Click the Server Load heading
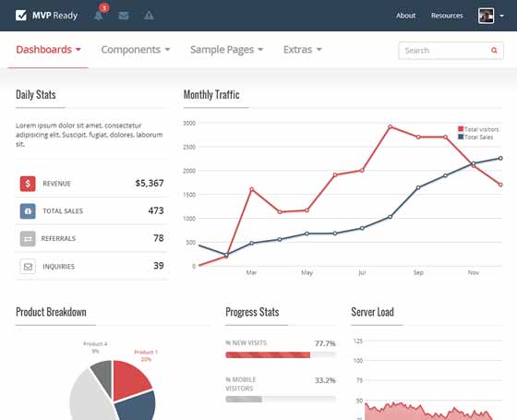 (x=372, y=312)
